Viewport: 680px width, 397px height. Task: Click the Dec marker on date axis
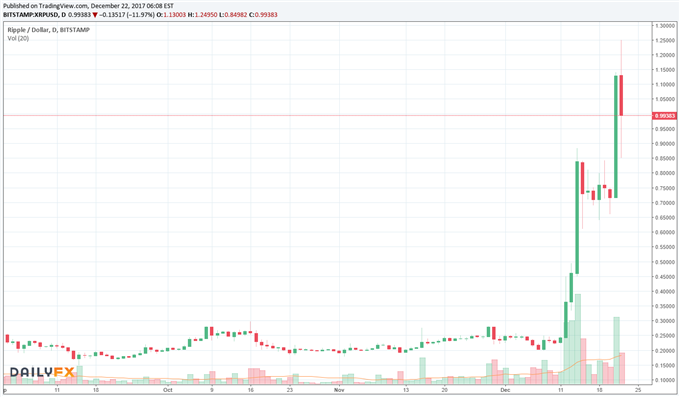click(505, 390)
